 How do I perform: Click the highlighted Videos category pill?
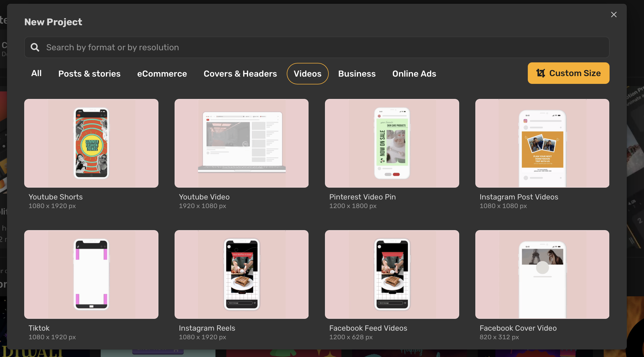307,73
